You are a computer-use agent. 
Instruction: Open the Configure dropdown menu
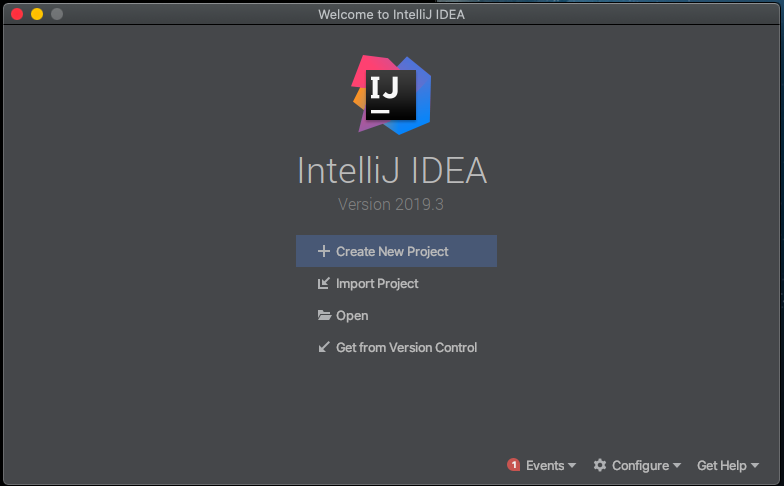click(x=646, y=466)
